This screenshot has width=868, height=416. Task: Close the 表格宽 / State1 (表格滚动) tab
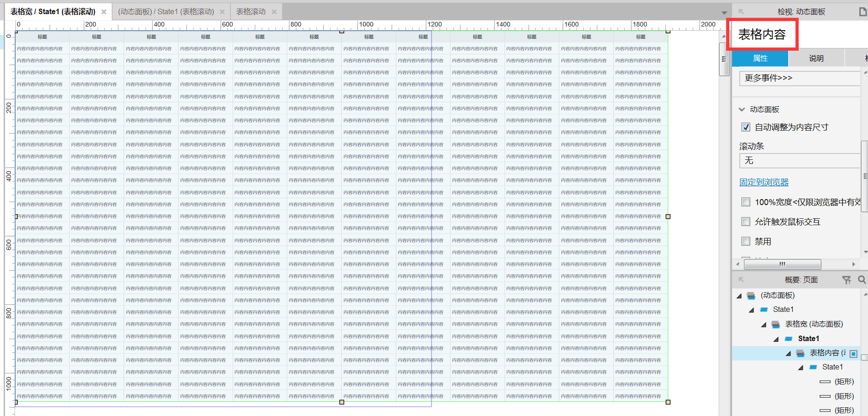[x=104, y=12]
